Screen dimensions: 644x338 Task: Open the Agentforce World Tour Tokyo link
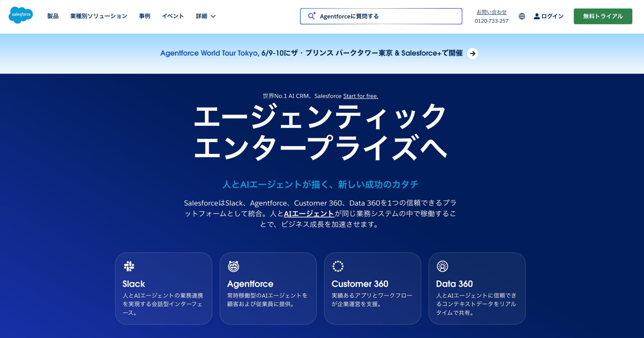tap(209, 53)
